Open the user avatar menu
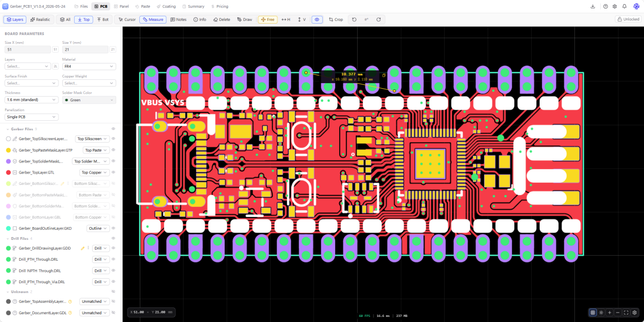Screen dimensions: 644x322 click(x=636, y=7)
